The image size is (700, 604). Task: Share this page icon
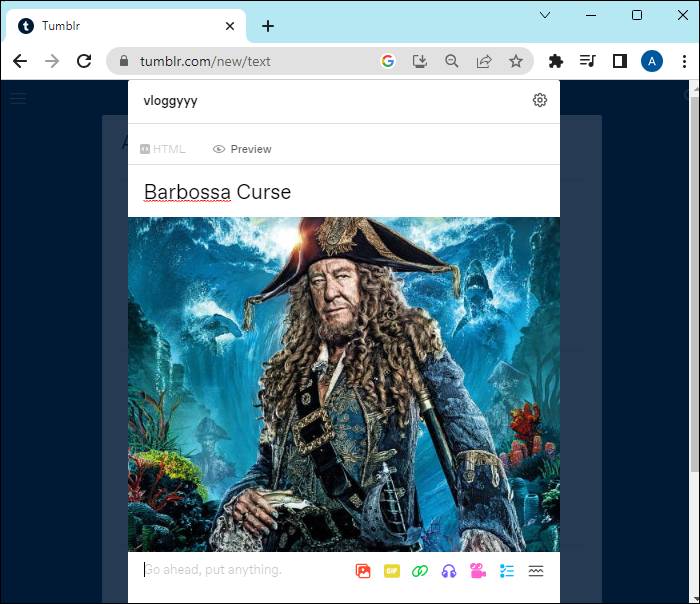click(x=484, y=61)
